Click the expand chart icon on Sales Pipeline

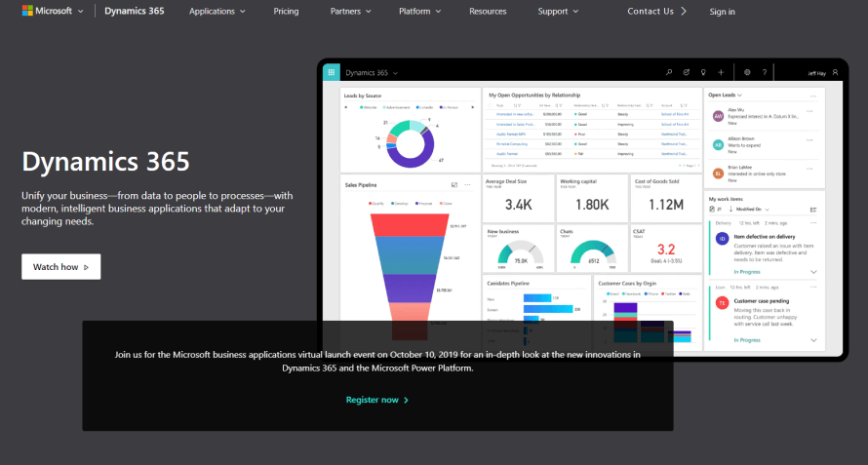[454, 185]
